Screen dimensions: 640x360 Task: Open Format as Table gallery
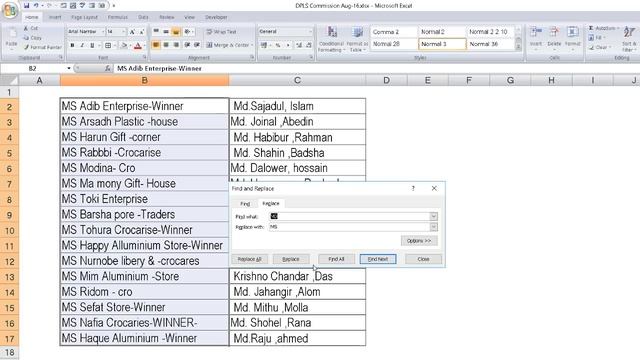point(357,39)
